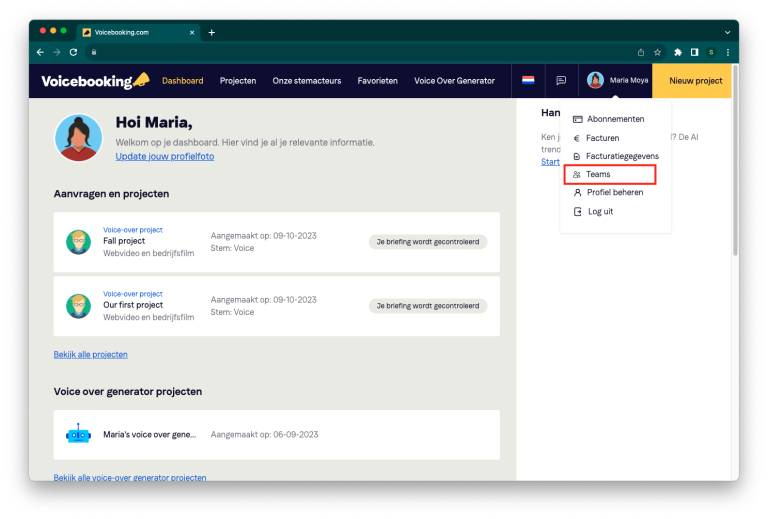Screen dimensions: 768x519
Task: Click Maria's large profile picture
Action: tap(78, 138)
